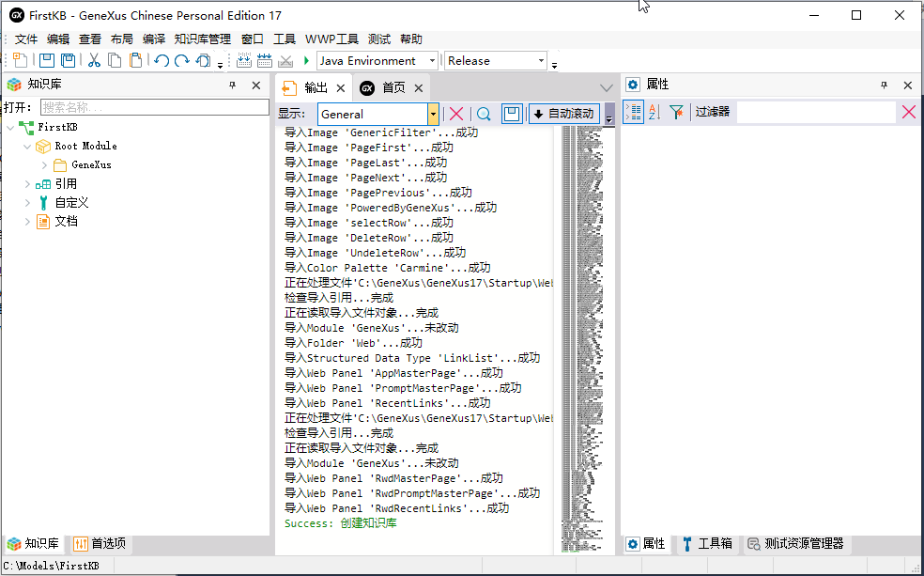
Task: Select the 'Success: 创建知识库' output line
Action: [341, 523]
